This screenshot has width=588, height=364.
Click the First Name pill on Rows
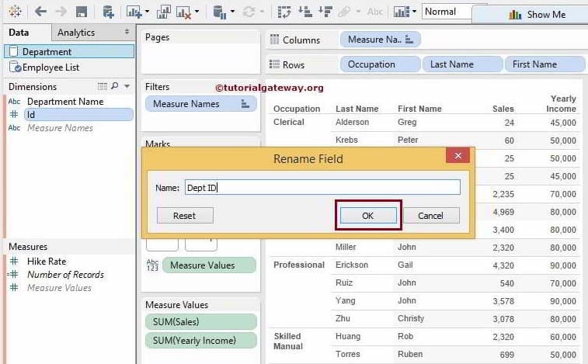545,64
